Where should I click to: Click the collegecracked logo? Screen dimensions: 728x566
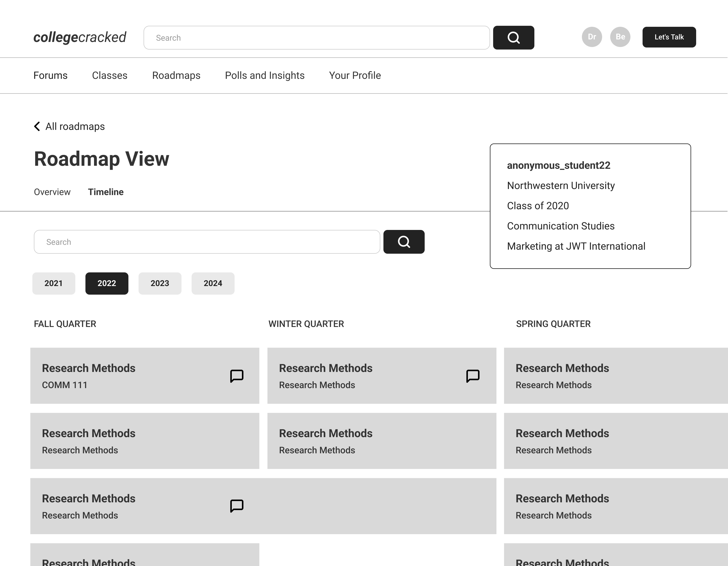tap(80, 37)
